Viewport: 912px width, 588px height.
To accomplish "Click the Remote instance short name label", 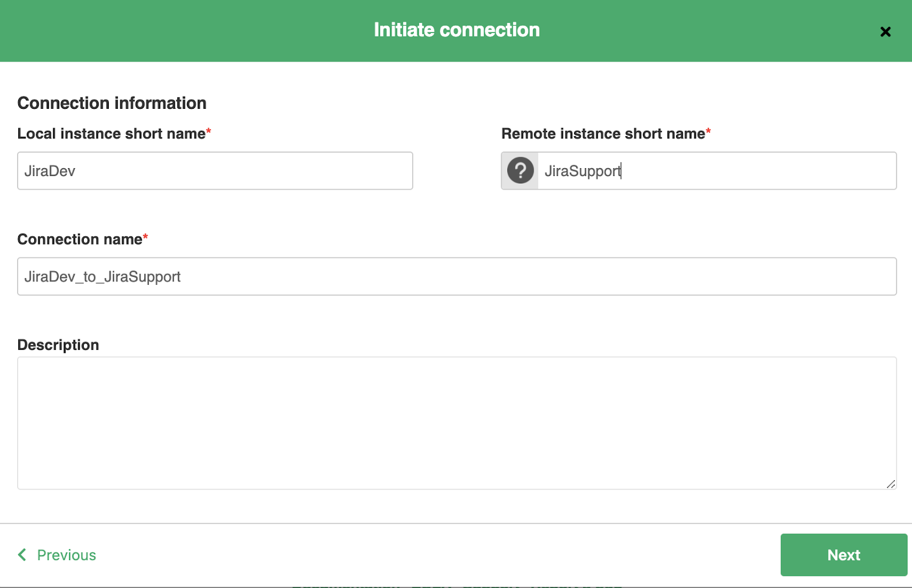I will point(606,133).
